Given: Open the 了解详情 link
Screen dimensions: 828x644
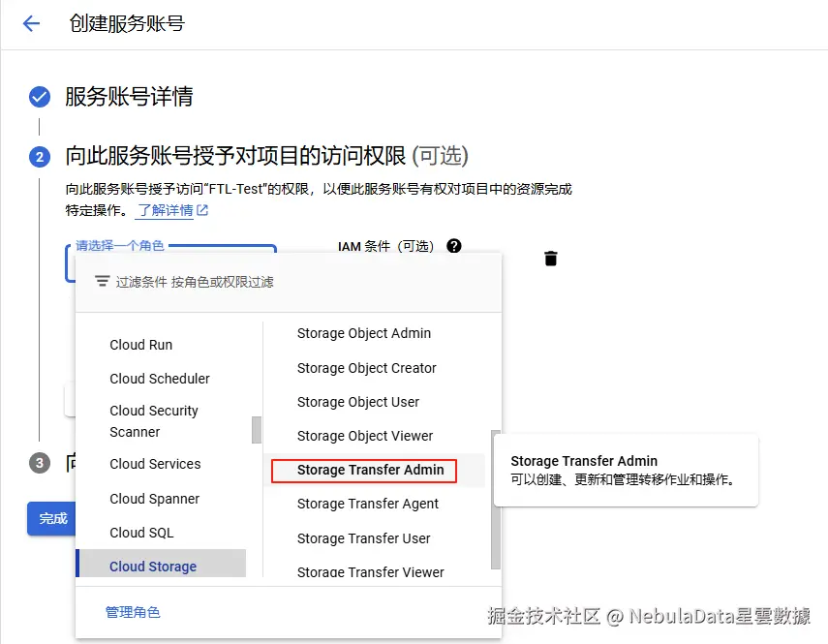Looking at the screenshot, I should (166, 210).
